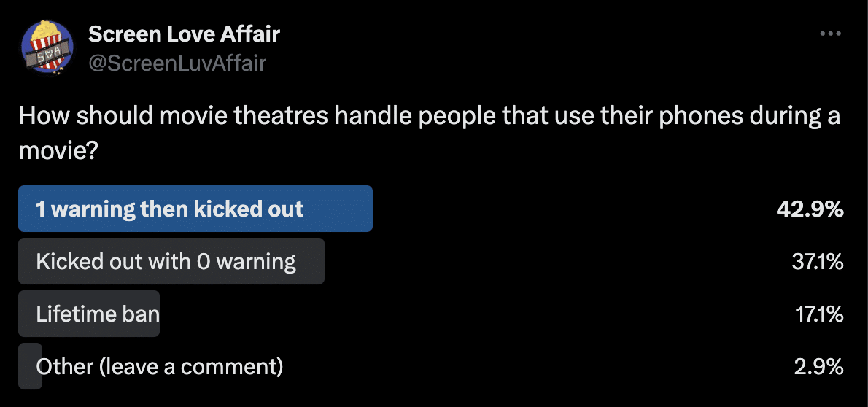868x407 pixels.
Task: Click the 17.1% poll result
Action: 818,314
